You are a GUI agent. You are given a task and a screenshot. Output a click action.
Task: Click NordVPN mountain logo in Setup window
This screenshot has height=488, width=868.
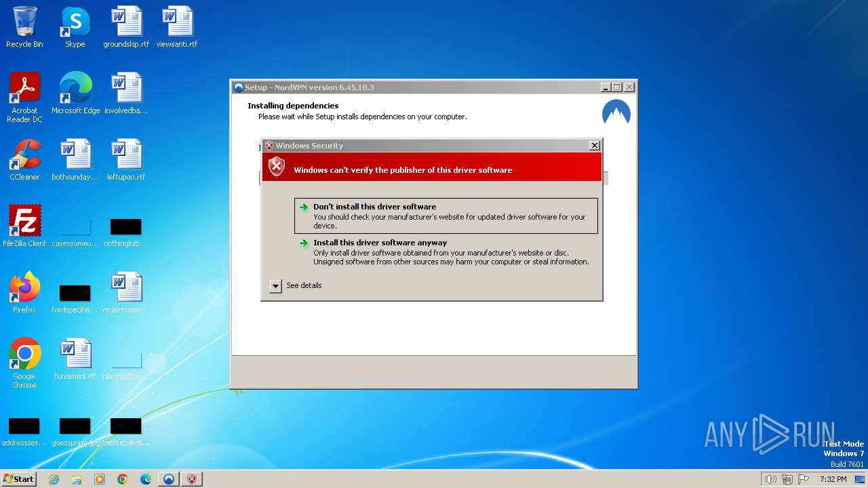616,113
